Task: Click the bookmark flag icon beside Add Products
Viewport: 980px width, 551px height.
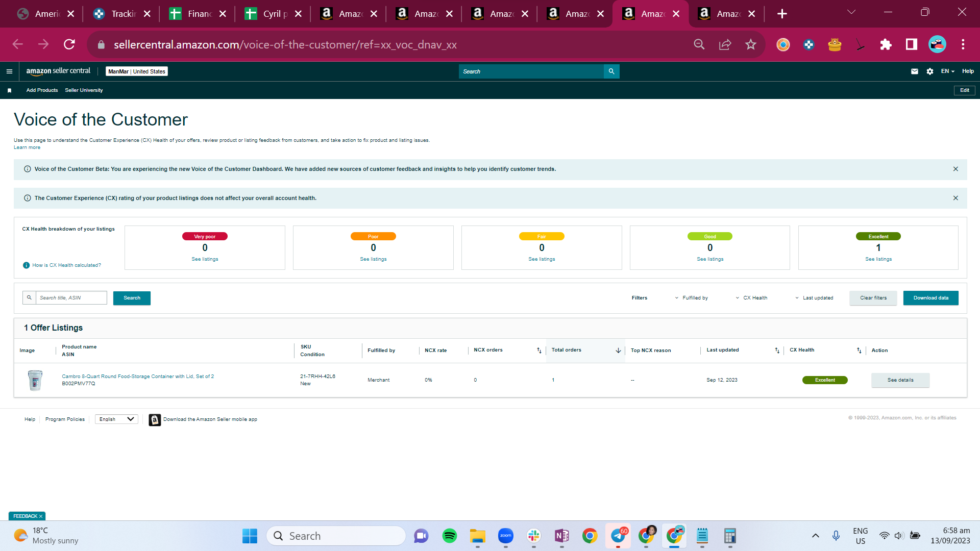Action: pos(9,90)
